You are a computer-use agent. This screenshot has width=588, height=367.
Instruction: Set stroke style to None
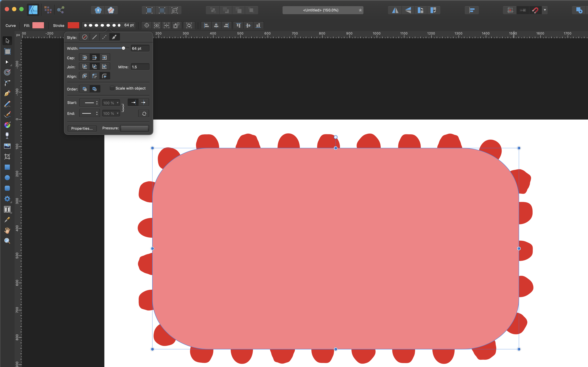85,37
